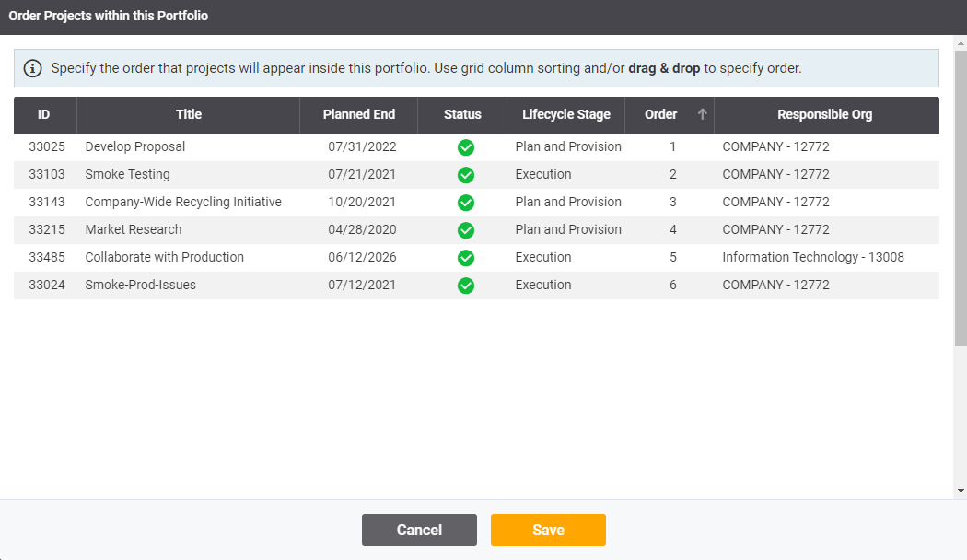Sort the grid by the ID column
The height and width of the screenshot is (560, 967).
[44, 114]
